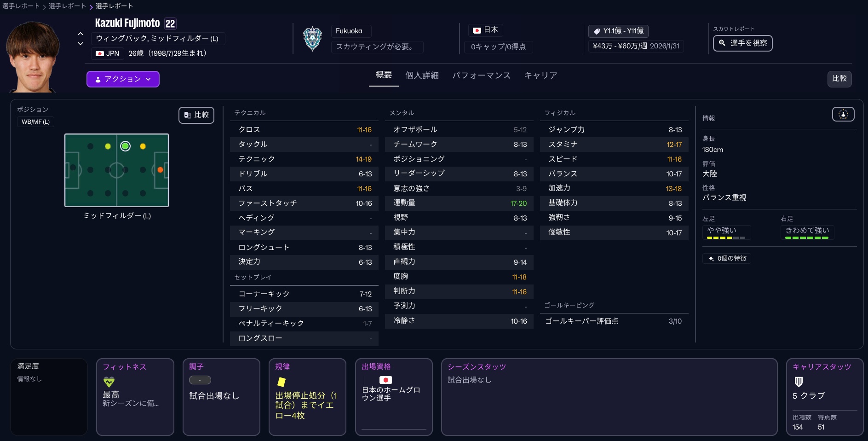Image resolution: width=868 pixels, height=441 pixels.
Task: Go to previous player with up chevron
Action: click(x=80, y=34)
